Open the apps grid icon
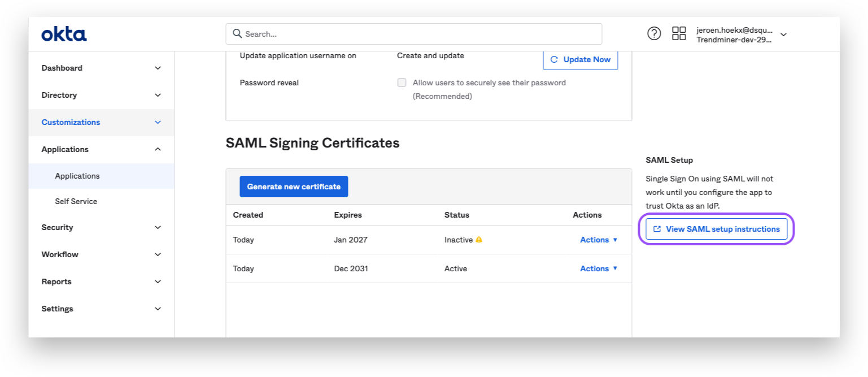The height and width of the screenshot is (377, 868). tap(679, 33)
